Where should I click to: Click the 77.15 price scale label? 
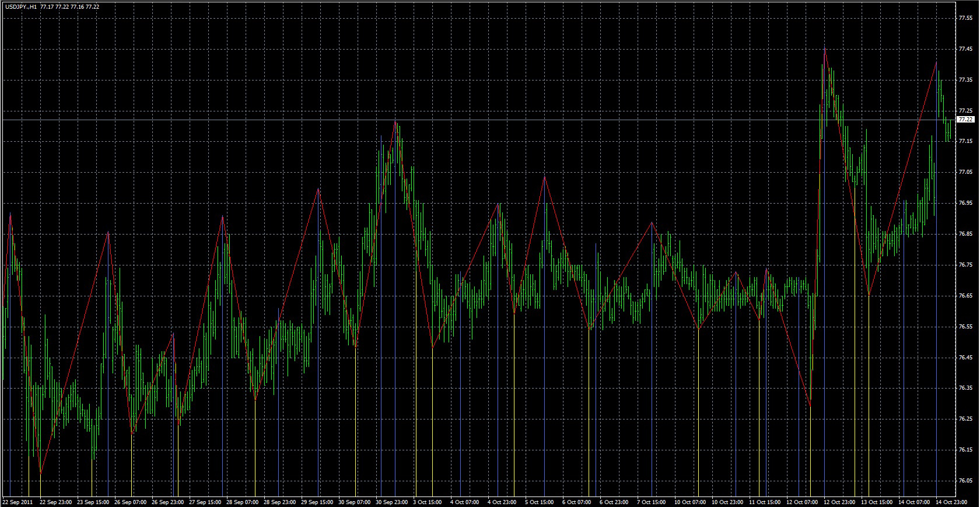click(x=965, y=141)
